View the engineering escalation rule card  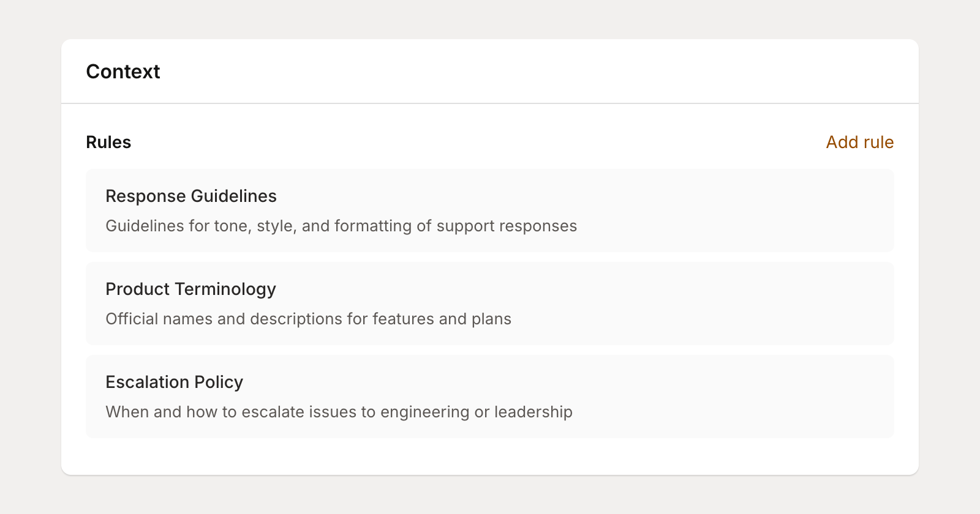pos(490,397)
